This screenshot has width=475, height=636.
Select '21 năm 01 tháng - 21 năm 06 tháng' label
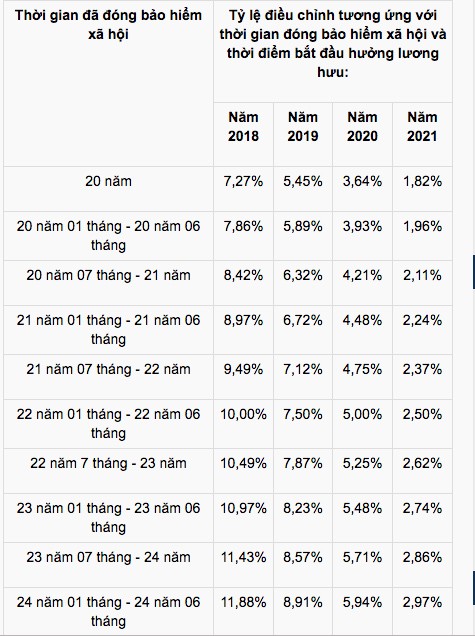pyautogui.click(x=108, y=329)
